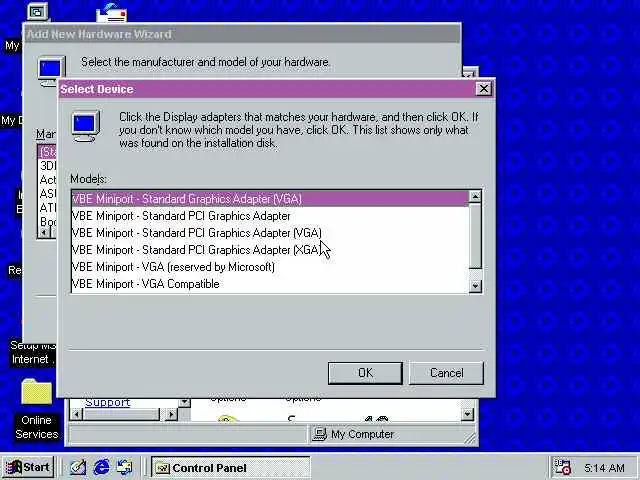Click the Add New Hardware Wizard title bar
The height and width of the screenshot is (480, 640).
[x=242, y=34]
